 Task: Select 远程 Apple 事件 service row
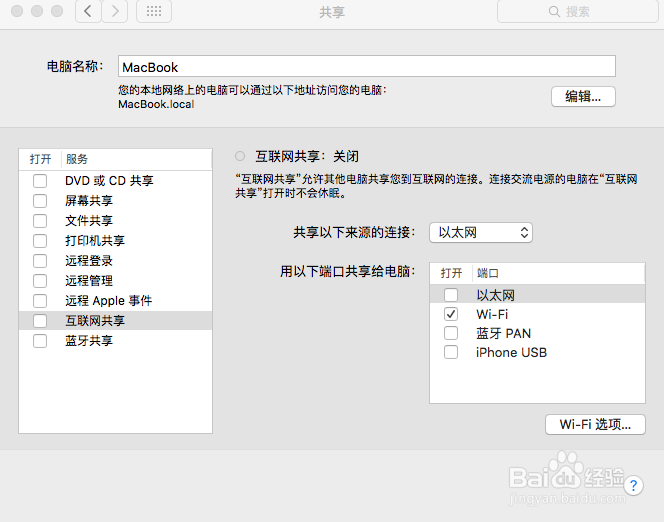coord(115,301)
